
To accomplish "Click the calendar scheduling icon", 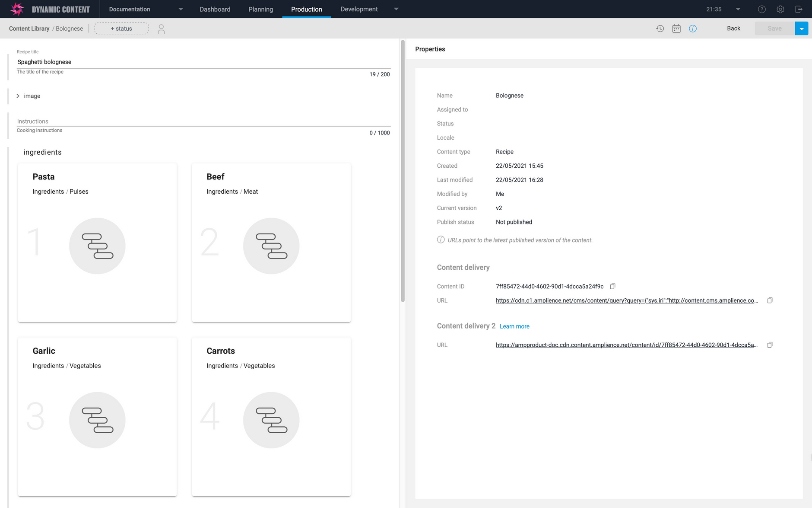I will coord(676,28).
